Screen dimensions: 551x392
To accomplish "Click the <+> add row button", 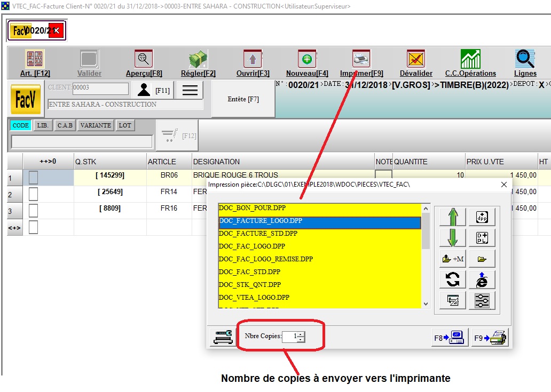I will [14, 228].
